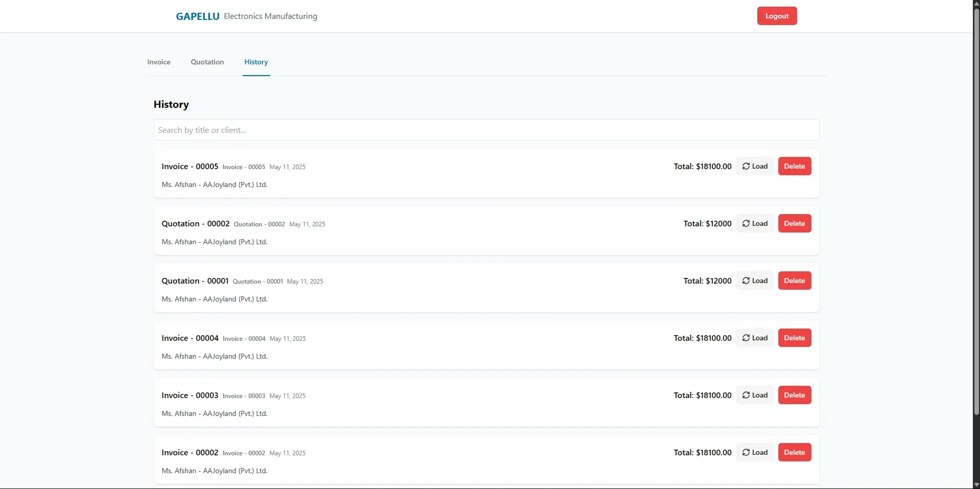
Task: Click the Logout button
Action: (x=777, y=16)
